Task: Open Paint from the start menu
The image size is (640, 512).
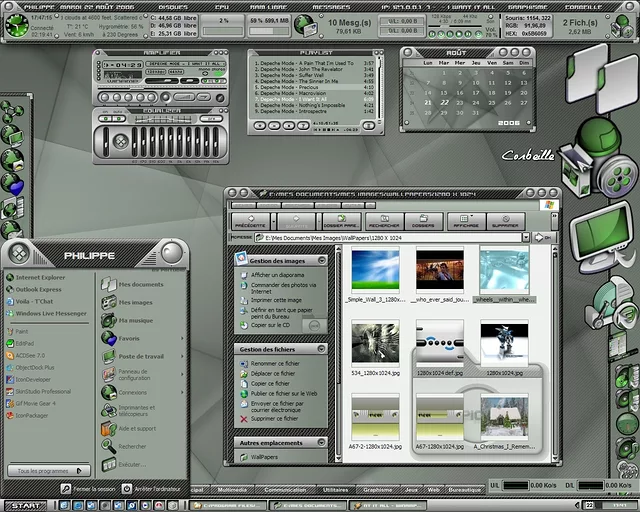Action: [22, 330]
